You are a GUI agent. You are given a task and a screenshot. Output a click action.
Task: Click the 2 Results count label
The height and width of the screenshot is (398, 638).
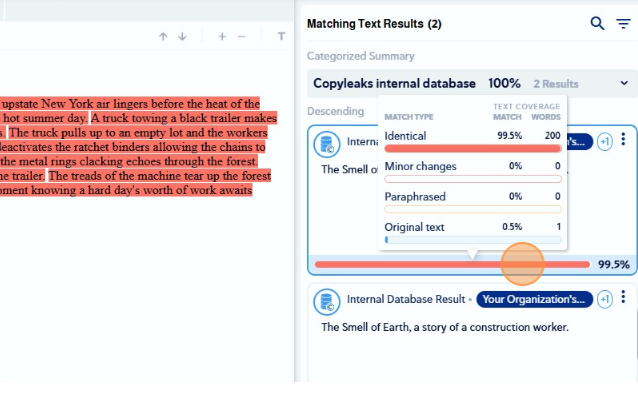pos(556,84)
